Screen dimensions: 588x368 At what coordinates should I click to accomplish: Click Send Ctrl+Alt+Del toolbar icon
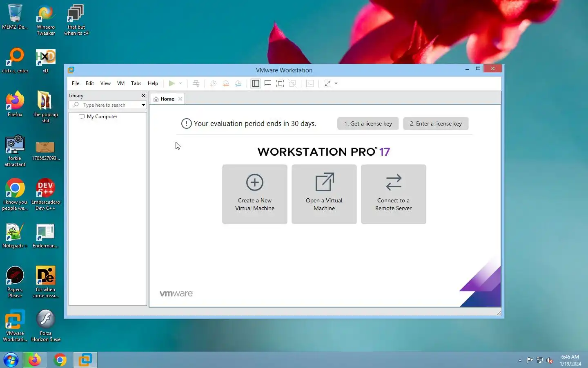click(x=196, y=83)
